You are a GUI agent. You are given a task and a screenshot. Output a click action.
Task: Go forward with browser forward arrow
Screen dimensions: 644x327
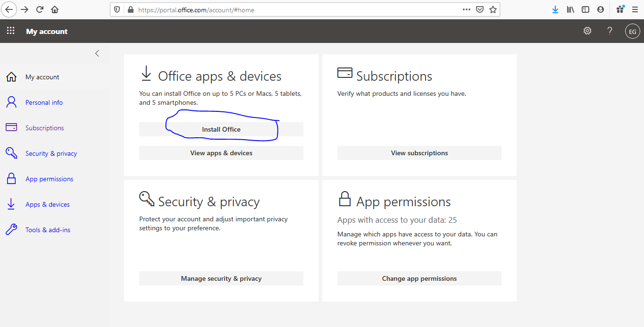tap(25, 9)
